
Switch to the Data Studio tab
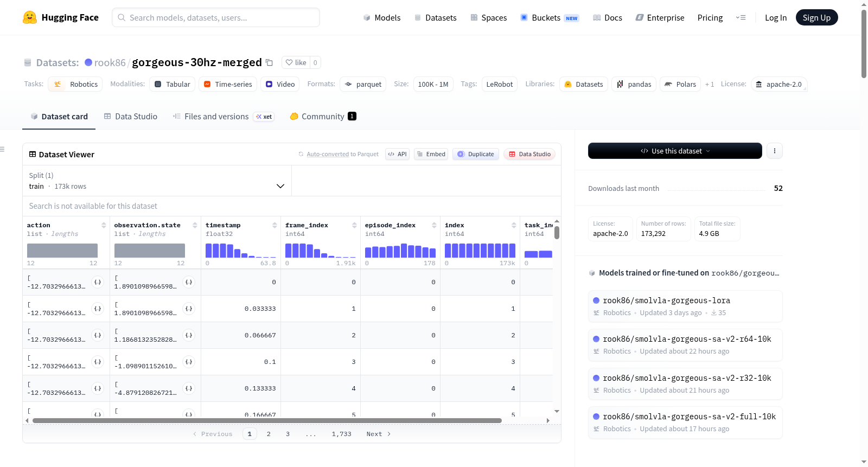pyautogui.click(x=131, y=117)
